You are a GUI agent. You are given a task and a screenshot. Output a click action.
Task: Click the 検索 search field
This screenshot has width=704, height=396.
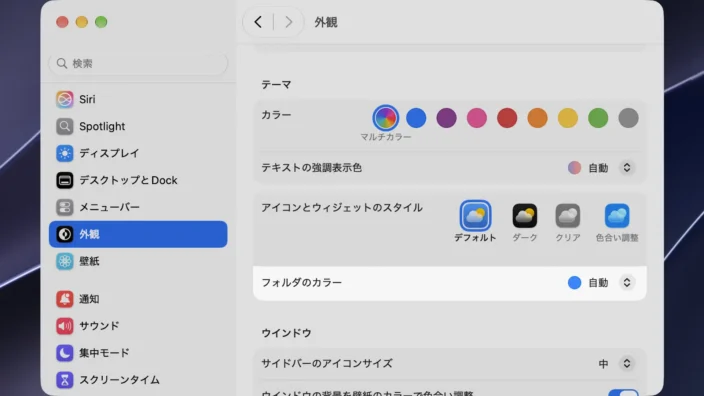138,63
